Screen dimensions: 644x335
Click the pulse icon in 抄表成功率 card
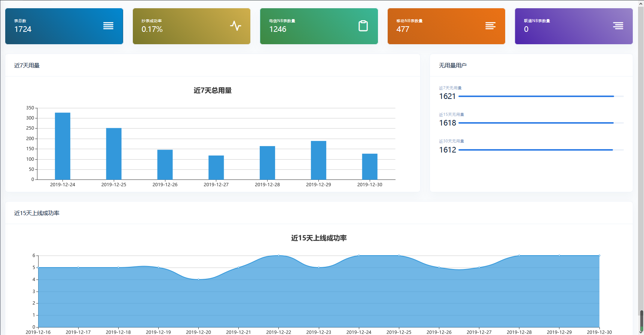235,26
